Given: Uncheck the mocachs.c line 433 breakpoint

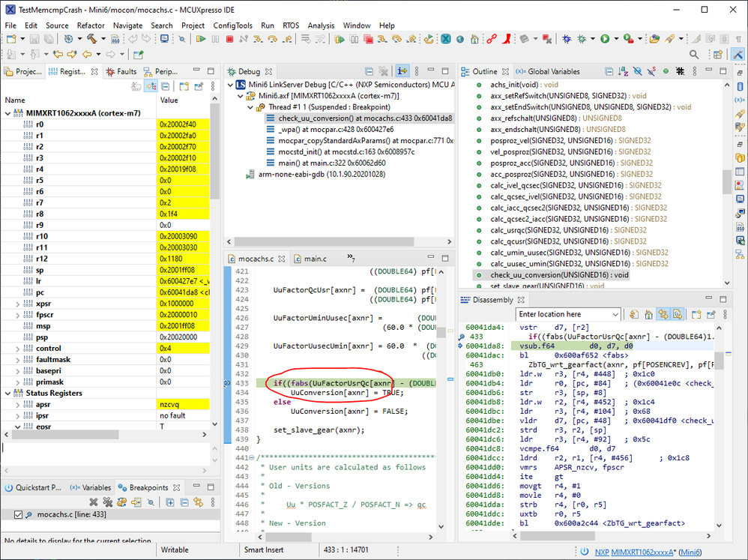Looking at the screenshot, I should tap(19, 515).
